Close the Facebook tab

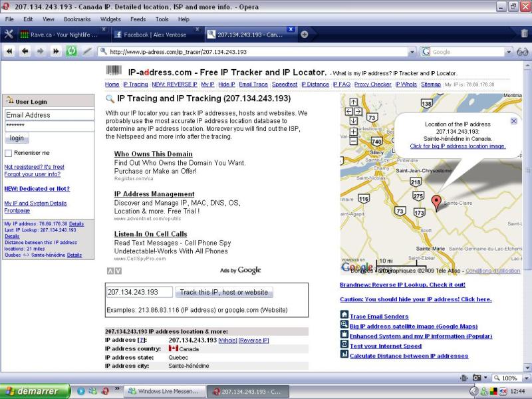click(x=197, y=29)
